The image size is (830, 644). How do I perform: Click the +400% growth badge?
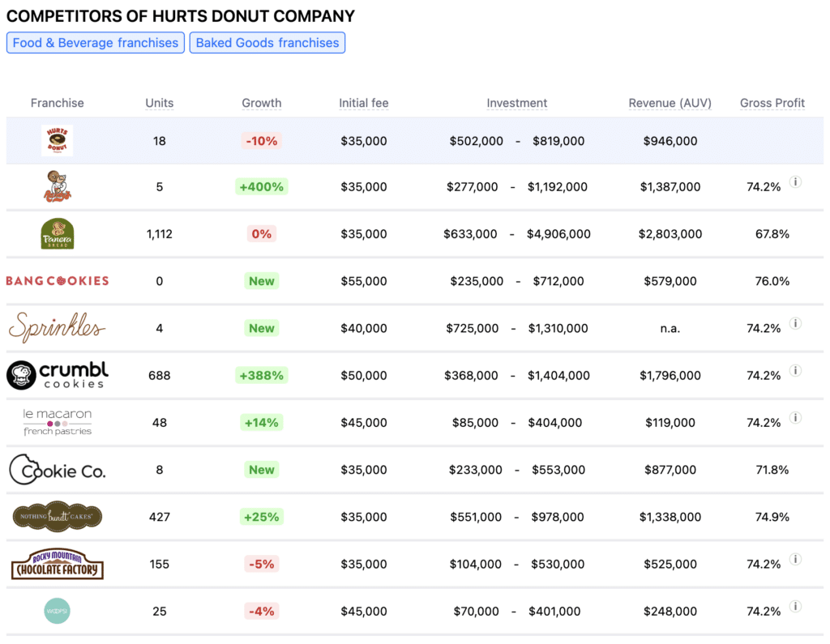(262, 187)
